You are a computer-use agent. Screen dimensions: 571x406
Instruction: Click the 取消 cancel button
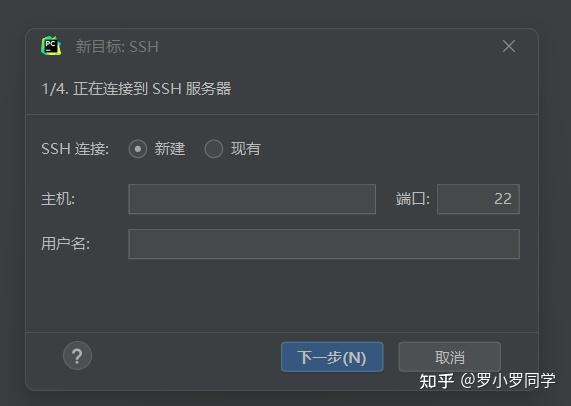(x=449, y=357)
